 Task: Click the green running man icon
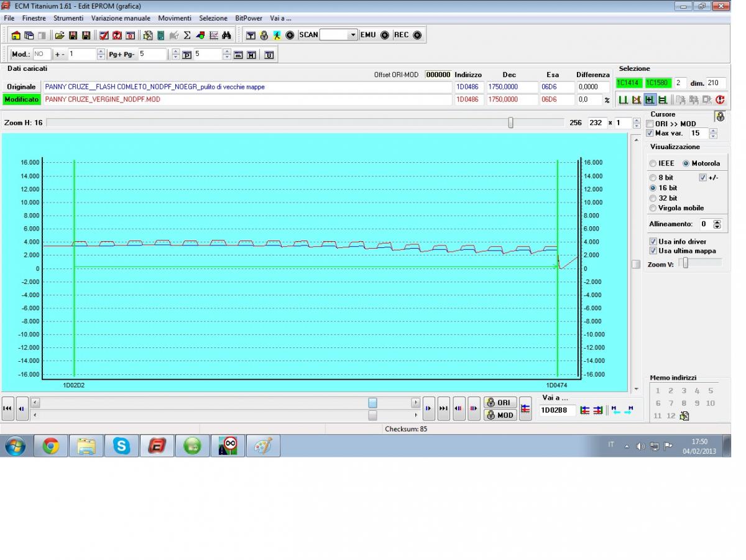tap(277, 35)
